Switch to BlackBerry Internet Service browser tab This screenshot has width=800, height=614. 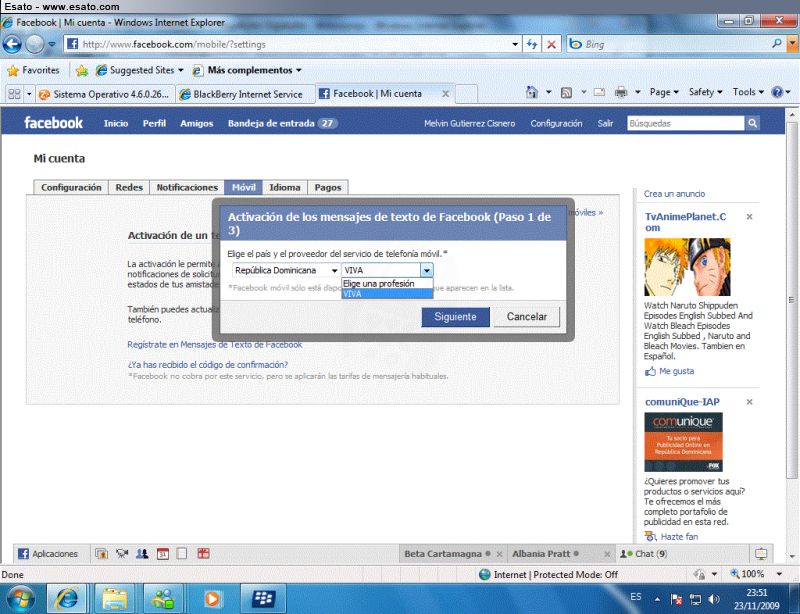tap(245, 94)
